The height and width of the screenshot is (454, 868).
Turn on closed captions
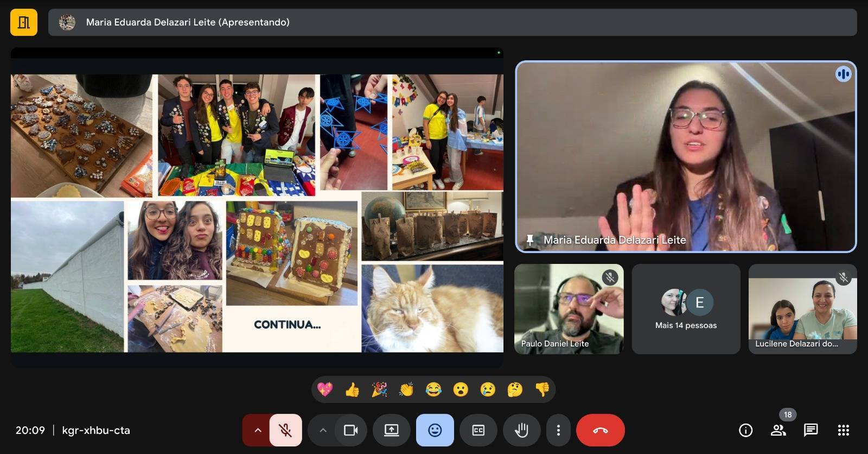point(478,430)
